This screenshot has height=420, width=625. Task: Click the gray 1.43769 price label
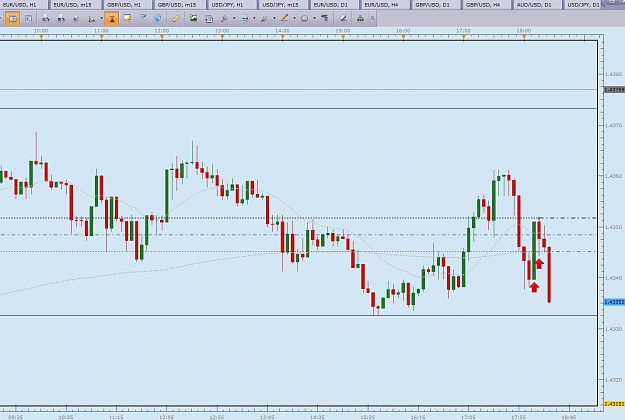[x=614, y=90]
